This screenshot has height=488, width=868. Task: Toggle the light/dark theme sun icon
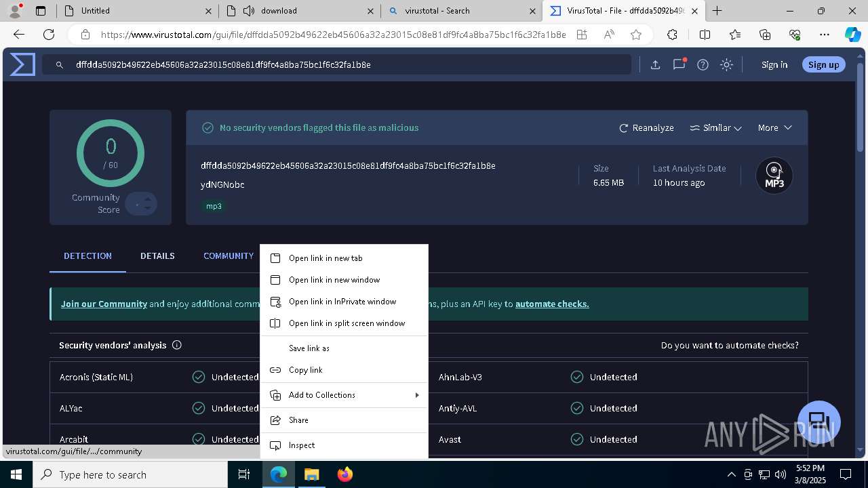(726, 65)
